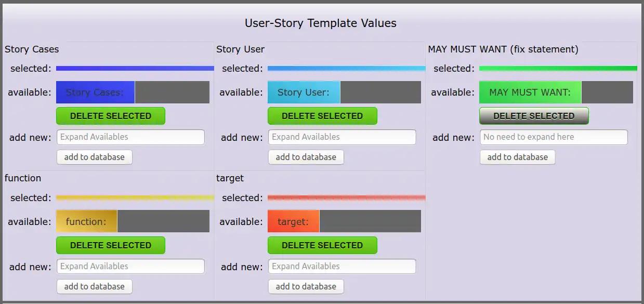The height and width of the screenshot is (304, 644).
Task: Click the add new field in the function section
Action: [x=130, y=266]
